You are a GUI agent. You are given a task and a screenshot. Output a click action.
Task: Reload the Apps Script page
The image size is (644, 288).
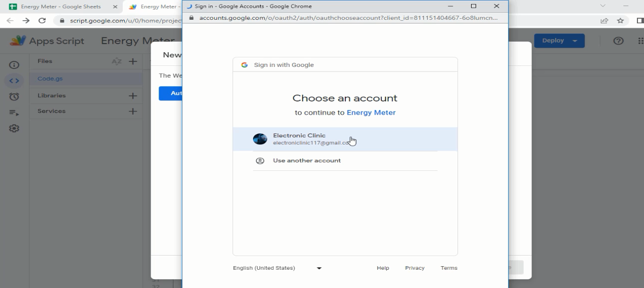click(43, 21)
